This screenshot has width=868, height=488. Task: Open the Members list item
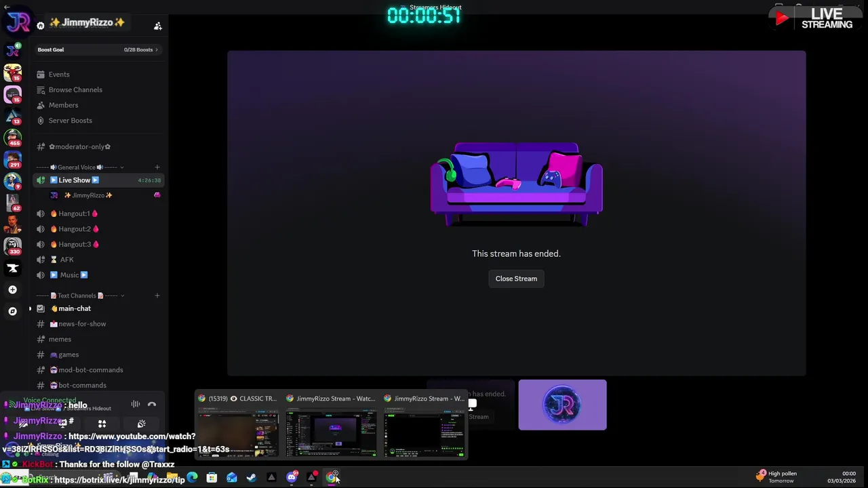[x=98, y=105]
